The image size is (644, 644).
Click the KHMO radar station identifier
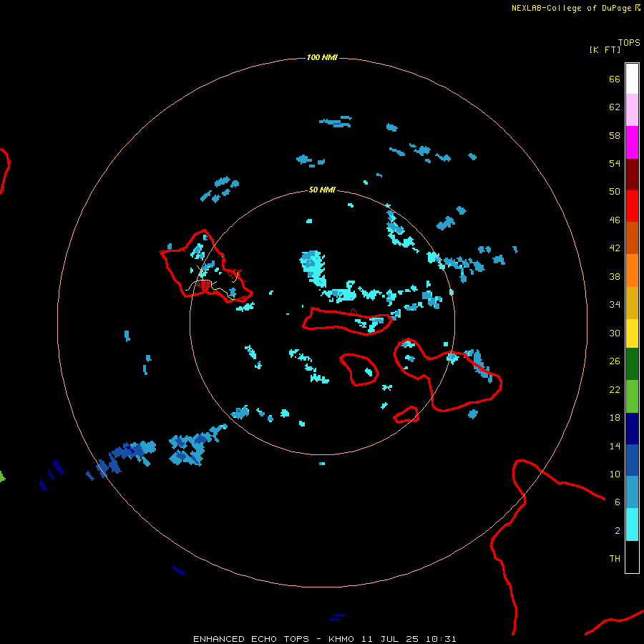tap(341, 639)
